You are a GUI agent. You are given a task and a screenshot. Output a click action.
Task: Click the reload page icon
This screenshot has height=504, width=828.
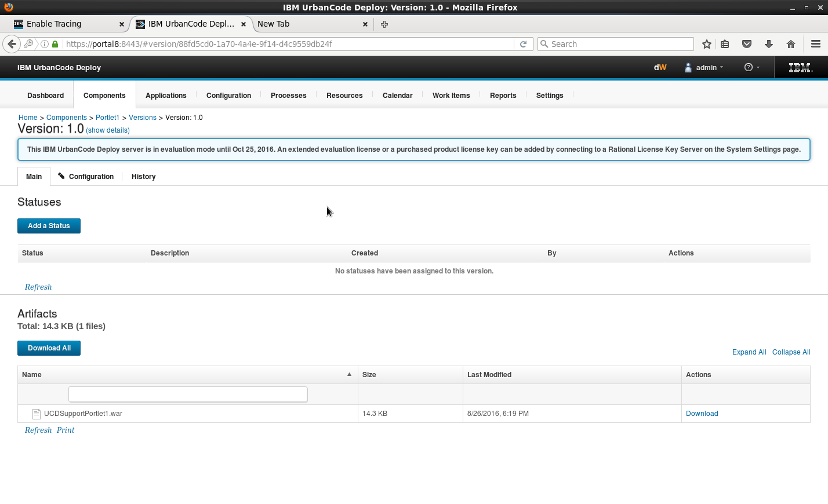(x=523, y=44)
